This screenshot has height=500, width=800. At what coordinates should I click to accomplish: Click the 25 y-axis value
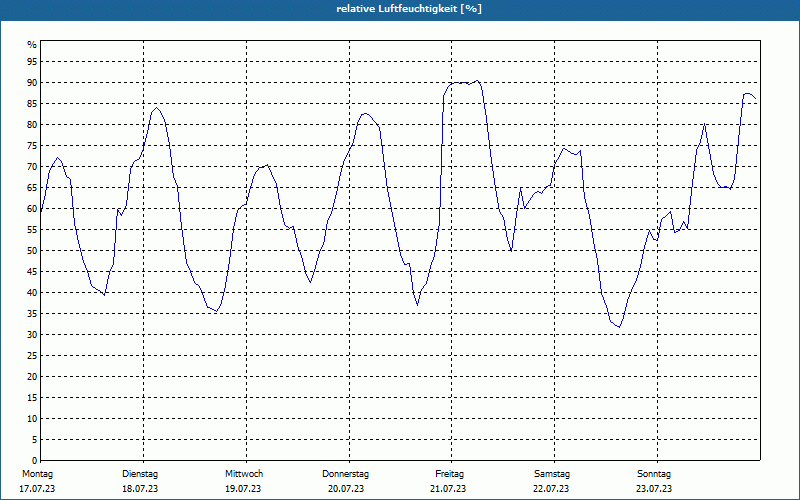[x=32, y=356]
